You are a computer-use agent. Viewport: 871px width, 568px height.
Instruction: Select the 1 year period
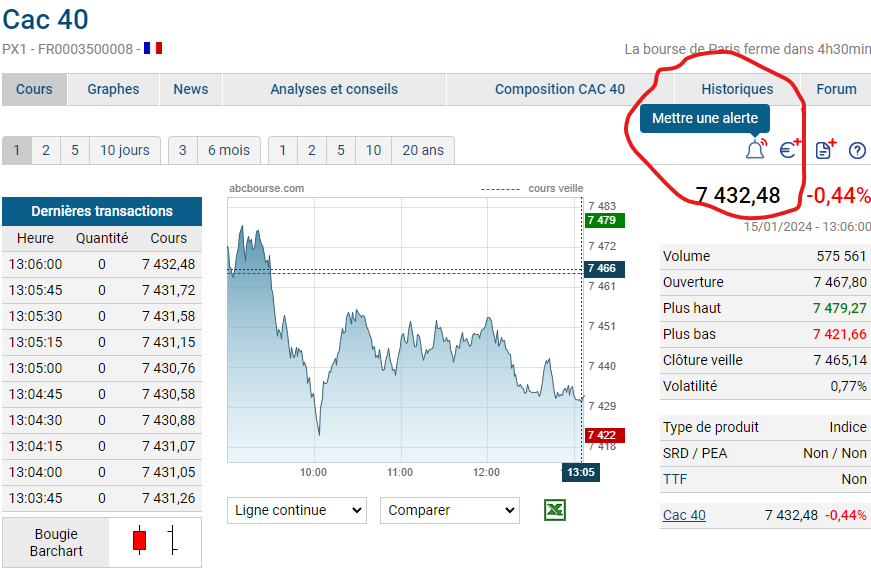(283, 150)
